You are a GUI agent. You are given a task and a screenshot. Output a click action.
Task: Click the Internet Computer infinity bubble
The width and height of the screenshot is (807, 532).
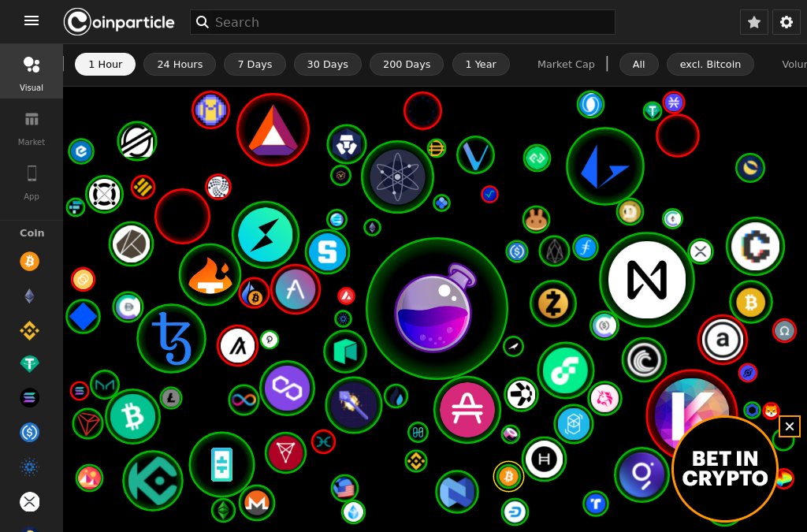[244, 400]
